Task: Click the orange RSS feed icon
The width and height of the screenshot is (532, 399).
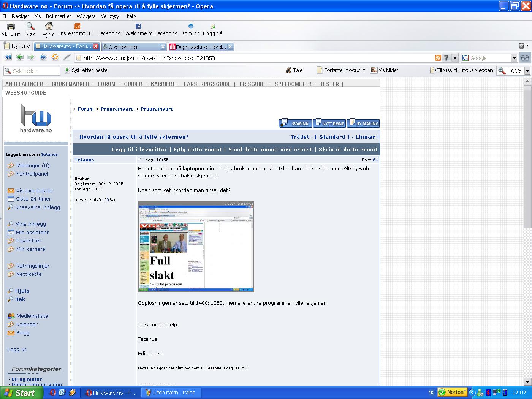Action: [x=438, y=58]
